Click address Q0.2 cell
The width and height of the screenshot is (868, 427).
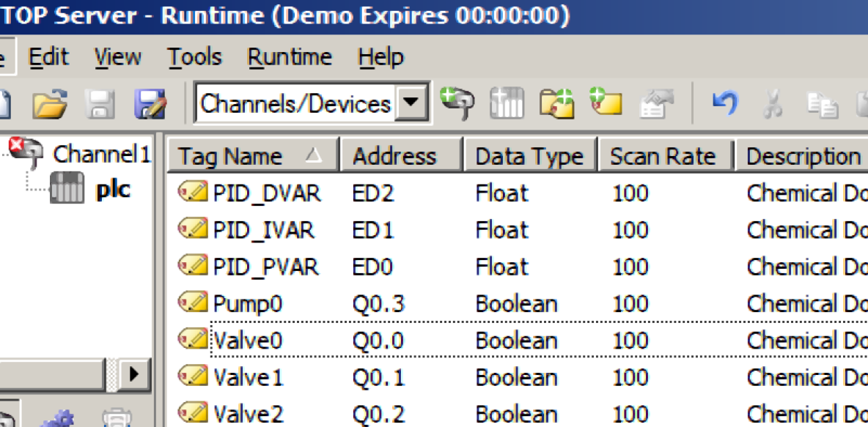[378, 414]
